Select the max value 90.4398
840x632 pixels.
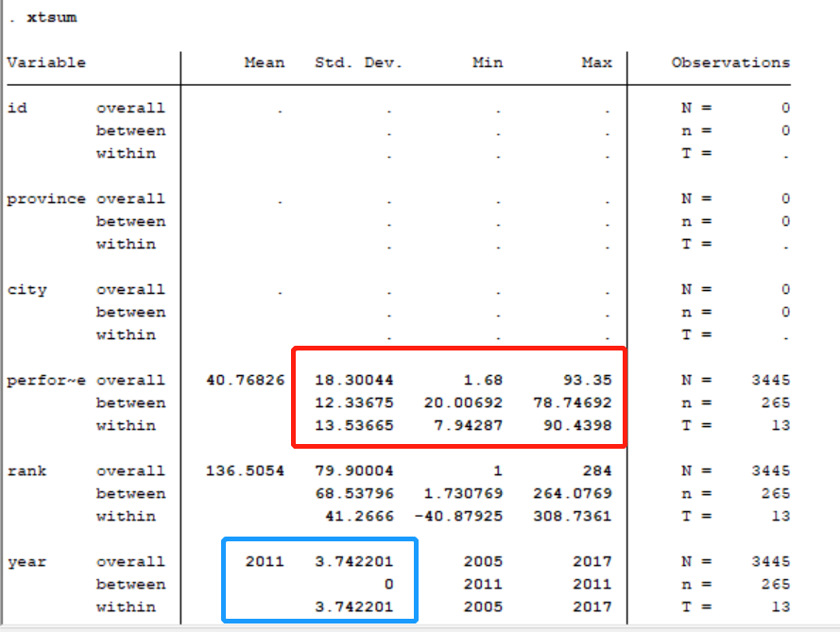[x=577, y=426]
